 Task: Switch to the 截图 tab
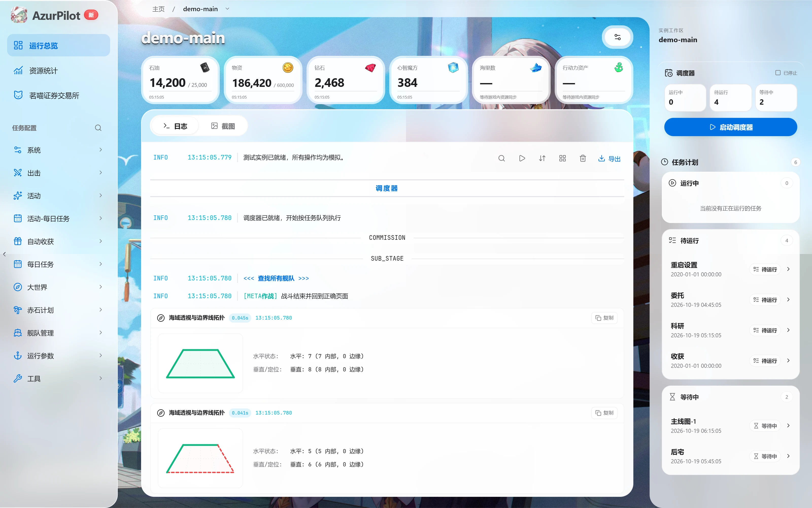(x=223, y=126)
